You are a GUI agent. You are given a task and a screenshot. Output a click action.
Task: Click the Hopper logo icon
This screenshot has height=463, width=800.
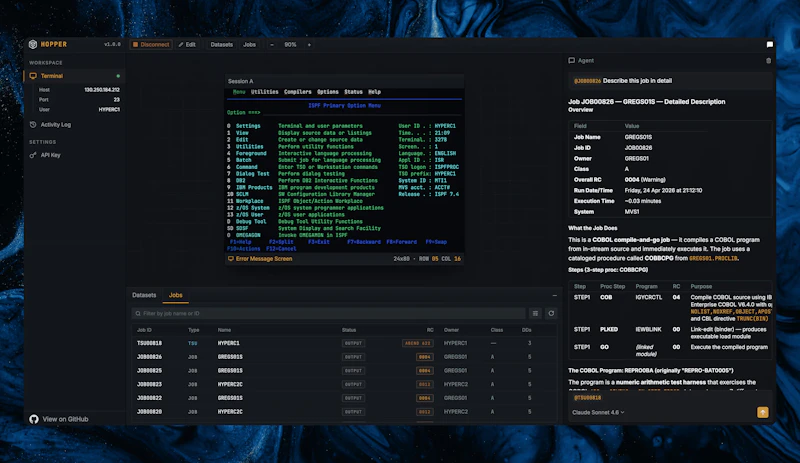click(x=33, y=44)
